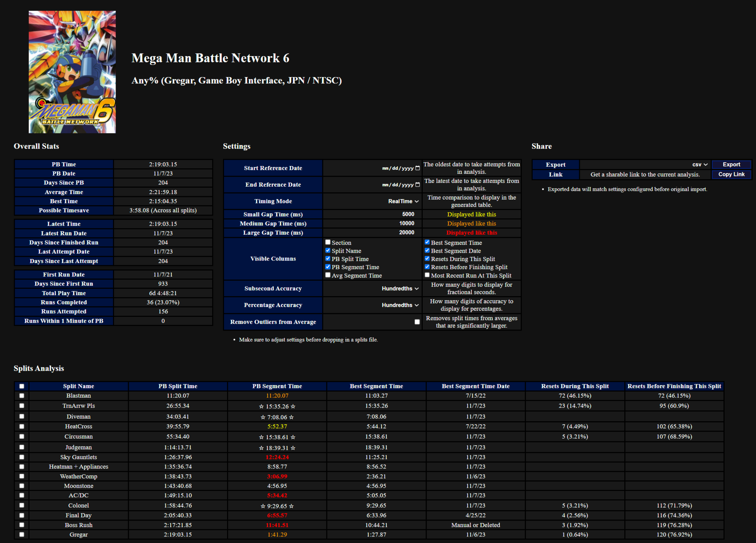Select all splits via header checkbox
756x543 pixels.
click(x=22, y=386)
